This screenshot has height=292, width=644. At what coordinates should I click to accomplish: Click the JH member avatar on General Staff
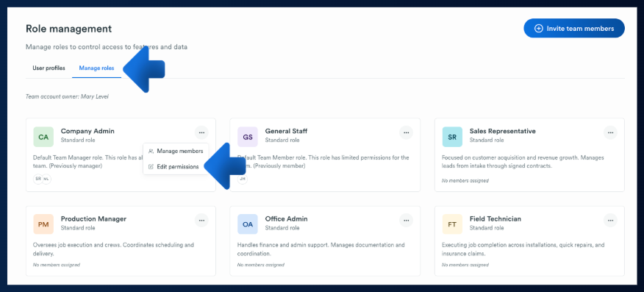point(243,179)
